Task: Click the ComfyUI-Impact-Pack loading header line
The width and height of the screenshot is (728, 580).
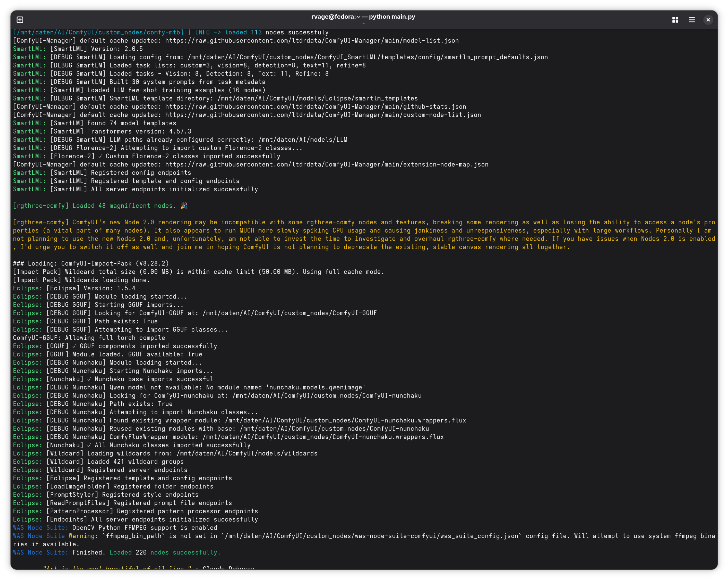Action: (91, 263)
